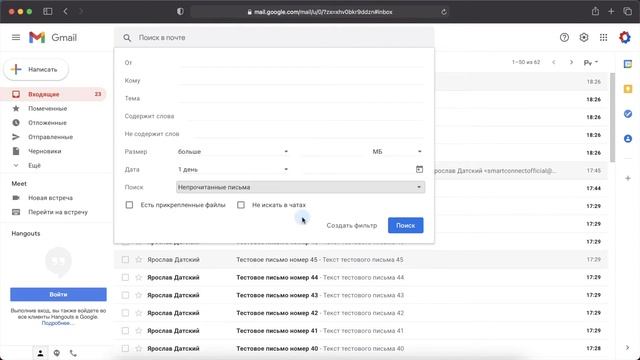The width and height of the screenshot is (640, 360).
Task: Toggle the Safari sidebar
Action: 47,11
